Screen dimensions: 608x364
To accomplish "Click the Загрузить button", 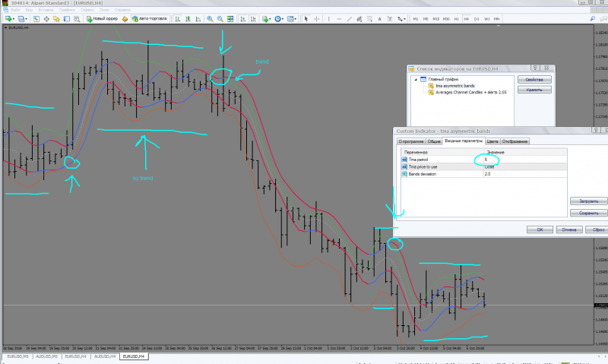I will tap(588, 201).
